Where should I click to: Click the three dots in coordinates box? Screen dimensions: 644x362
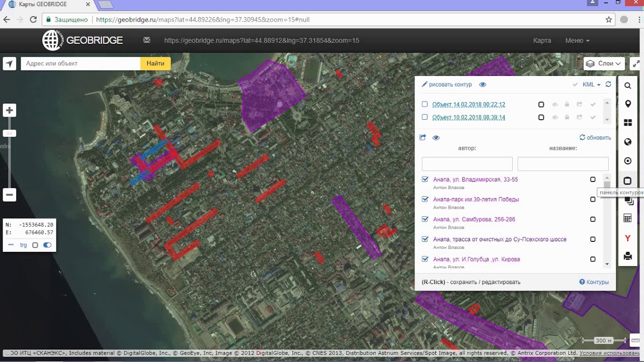11,245
